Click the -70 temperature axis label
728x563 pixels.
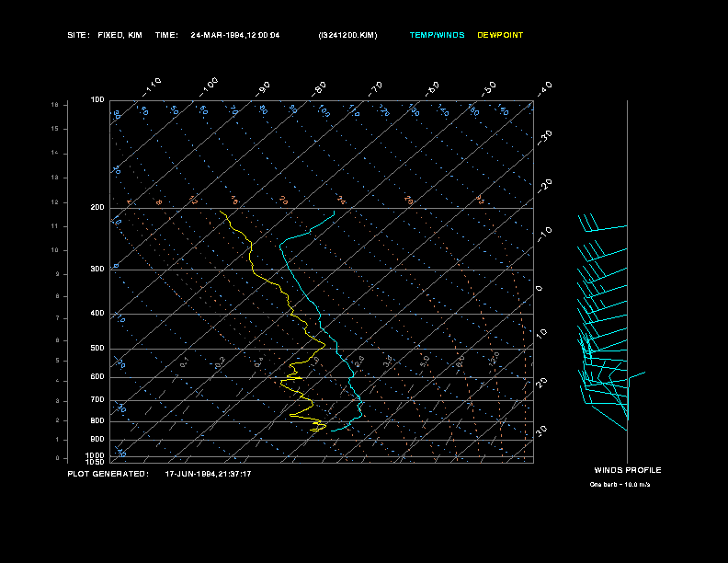point(376,89)
